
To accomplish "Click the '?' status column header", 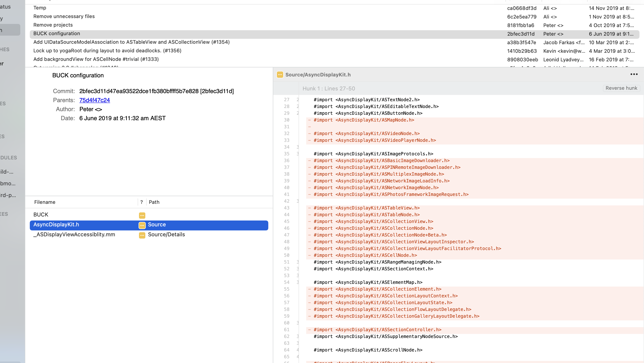I will tap(141, 202).
